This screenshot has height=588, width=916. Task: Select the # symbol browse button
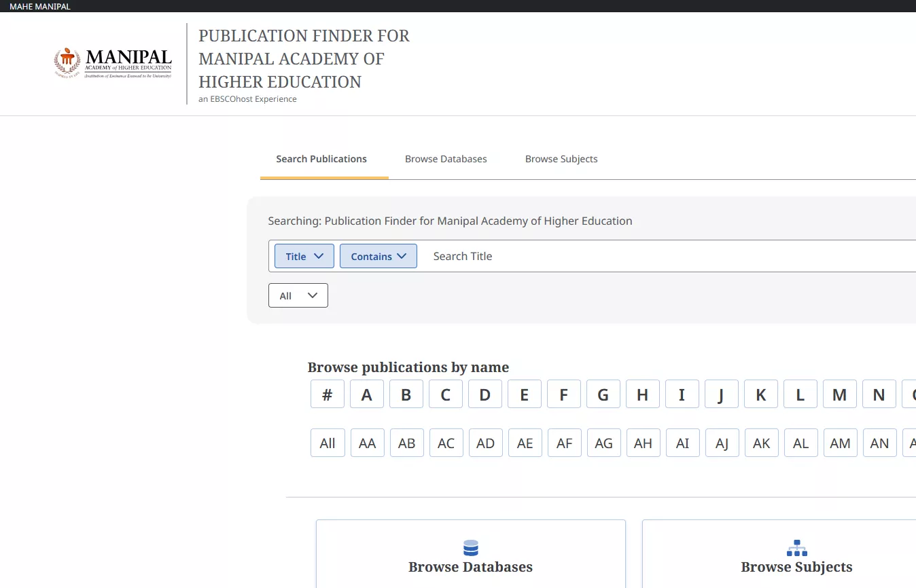[x=327, y=394]
